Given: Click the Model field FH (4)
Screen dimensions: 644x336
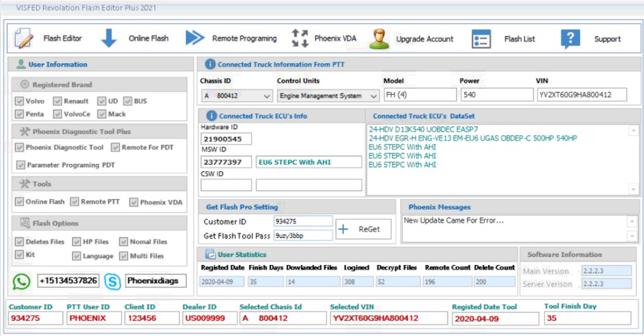Looking at the screenshot, I should [x=420, y=95].
